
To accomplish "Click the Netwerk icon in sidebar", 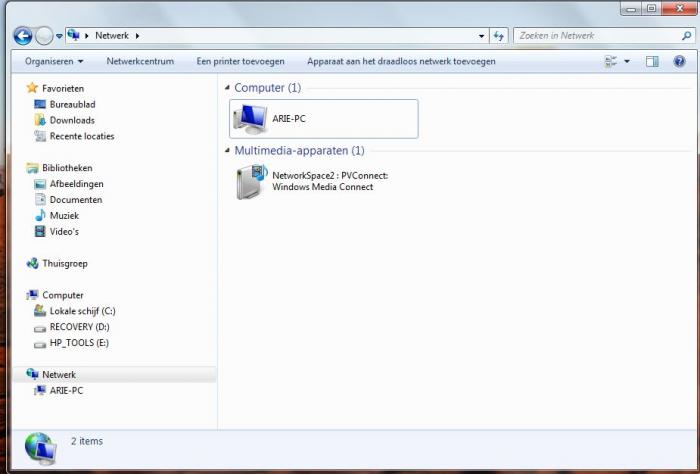I will click(x=32, y=374).
